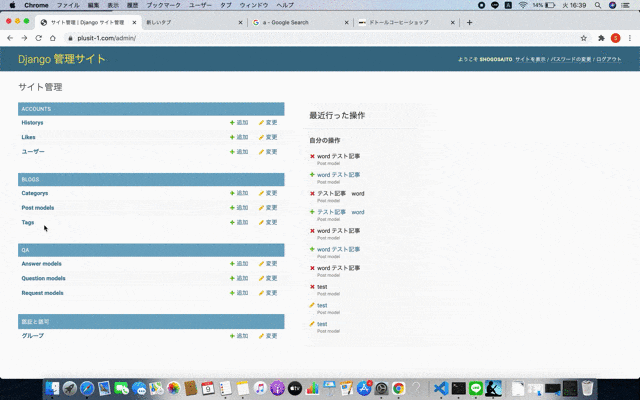
Task: Open the Tags model list
Action: coord(28,222)
